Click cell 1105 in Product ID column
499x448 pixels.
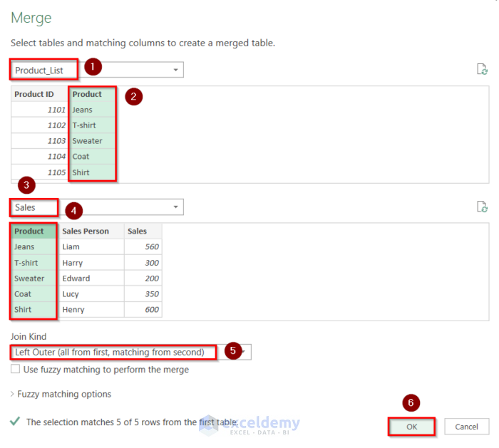[x=39, y=172]
